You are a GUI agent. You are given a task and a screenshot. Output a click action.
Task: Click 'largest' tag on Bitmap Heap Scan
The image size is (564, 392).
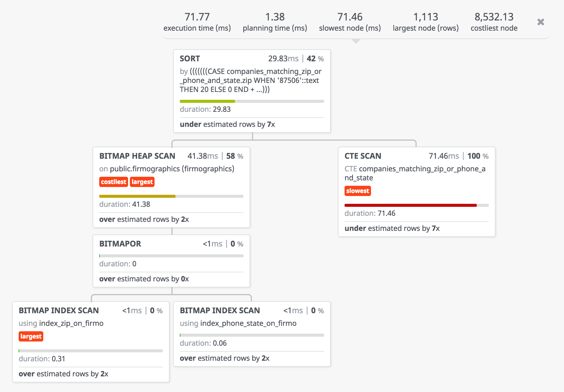tap(142, 182)
